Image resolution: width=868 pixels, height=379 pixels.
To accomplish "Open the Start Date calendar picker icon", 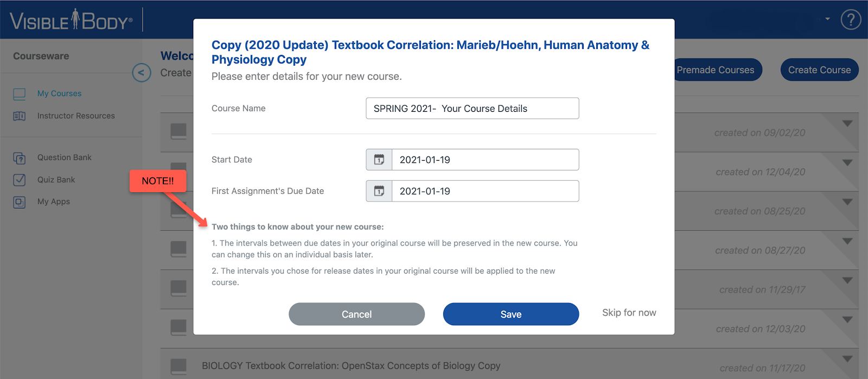I will (x=379, y=160).
